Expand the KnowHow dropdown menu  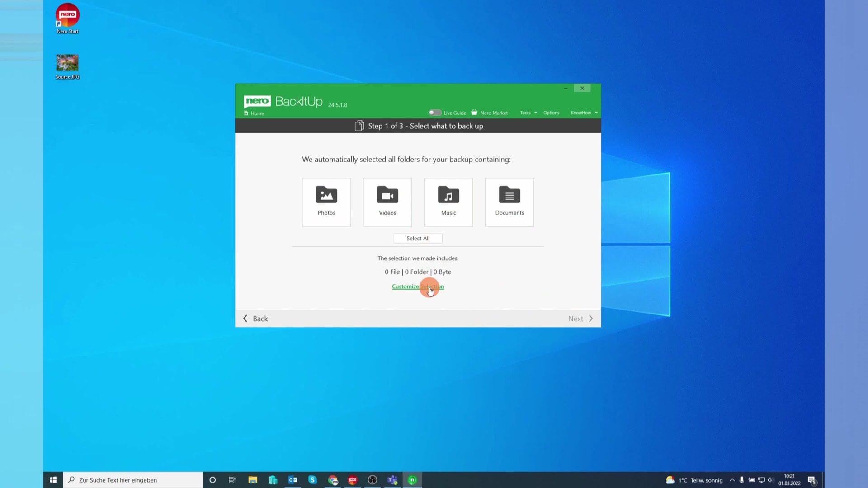[x=584, y=113]
